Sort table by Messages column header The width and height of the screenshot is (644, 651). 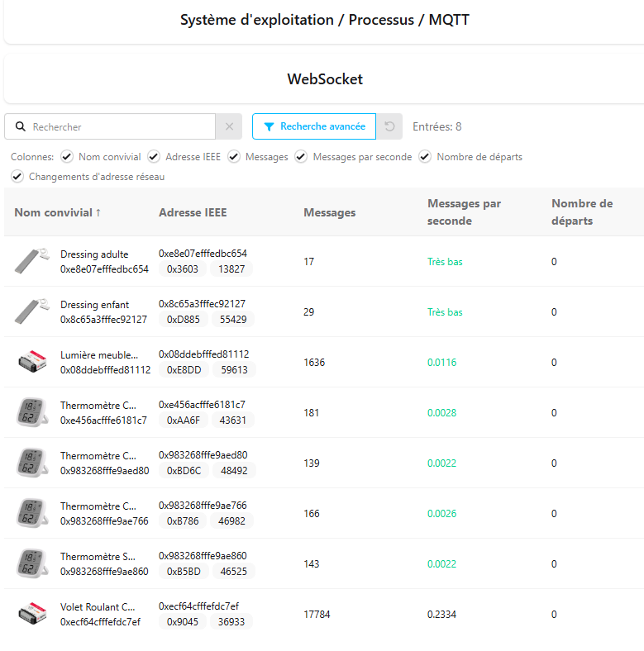[329, 212]
